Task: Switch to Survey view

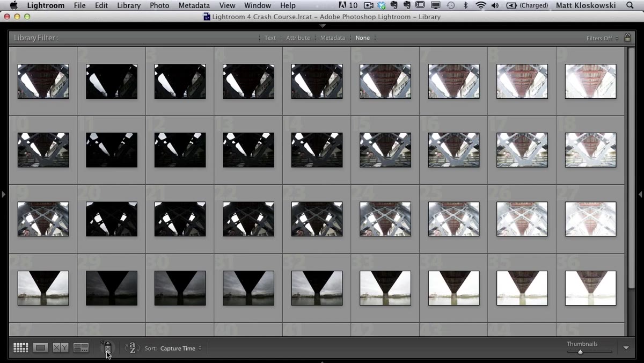Action: coord(81,348)
